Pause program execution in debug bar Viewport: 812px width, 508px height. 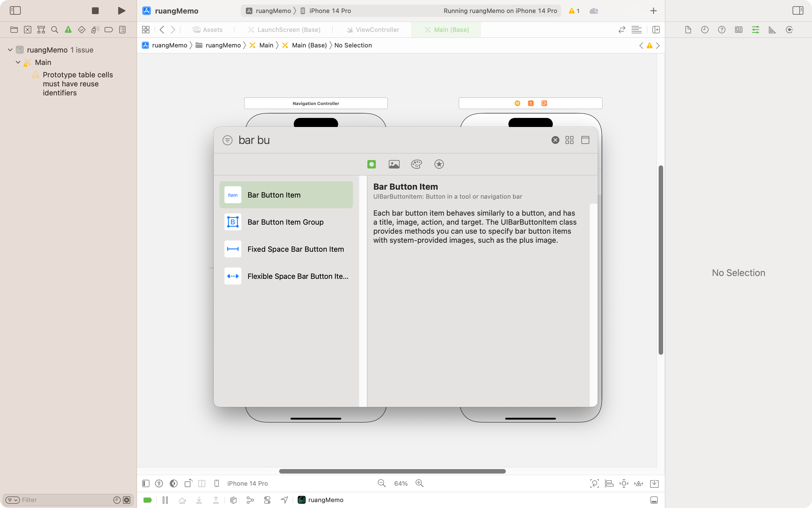click(165, 500)
